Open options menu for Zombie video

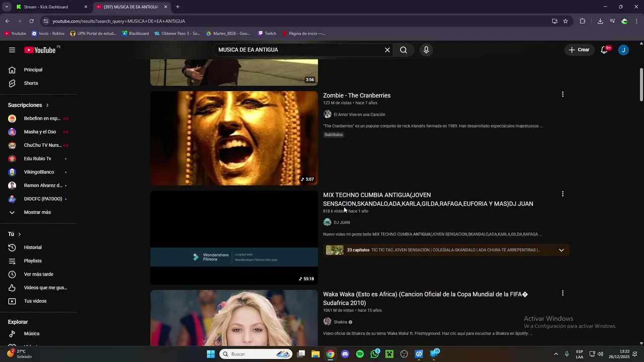[x=562, y=95]
